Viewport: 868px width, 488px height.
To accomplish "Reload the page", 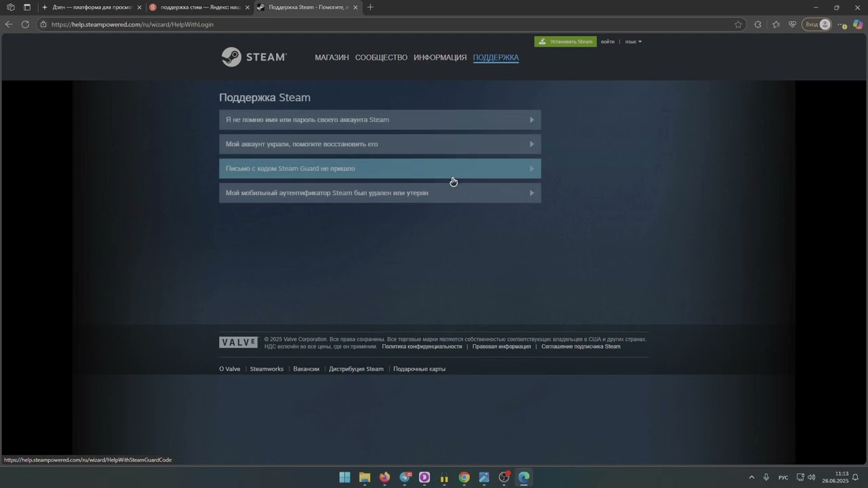I will coord(25,24).
